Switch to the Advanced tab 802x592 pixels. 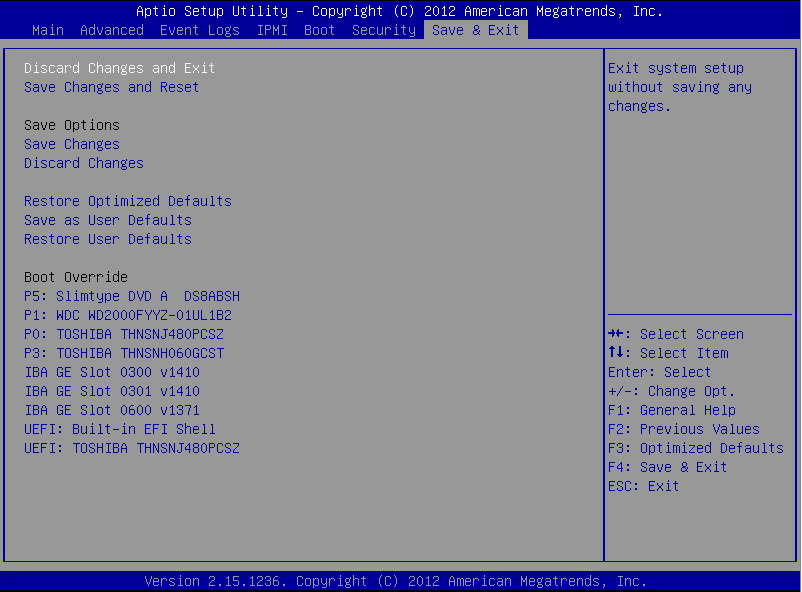pos(112,30)
